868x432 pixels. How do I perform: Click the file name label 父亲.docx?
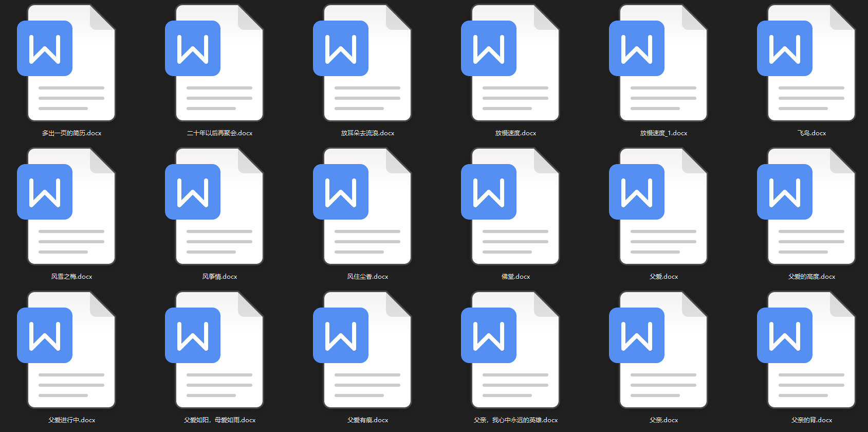pos(664,420)
